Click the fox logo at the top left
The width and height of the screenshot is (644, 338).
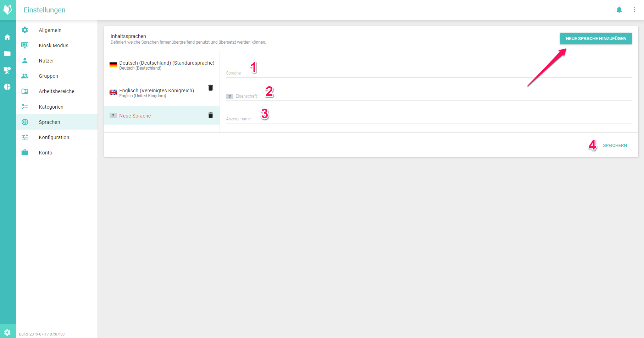7,10
